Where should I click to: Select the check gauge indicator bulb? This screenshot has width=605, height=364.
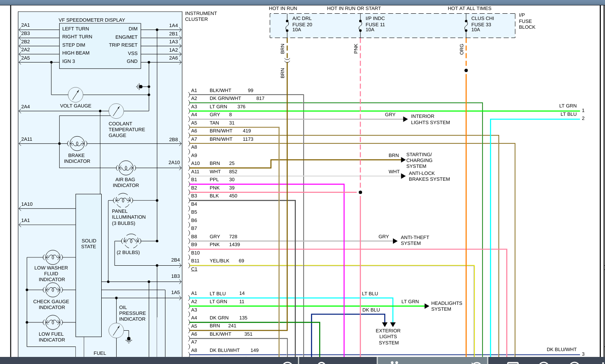click(x=53, y=289)
